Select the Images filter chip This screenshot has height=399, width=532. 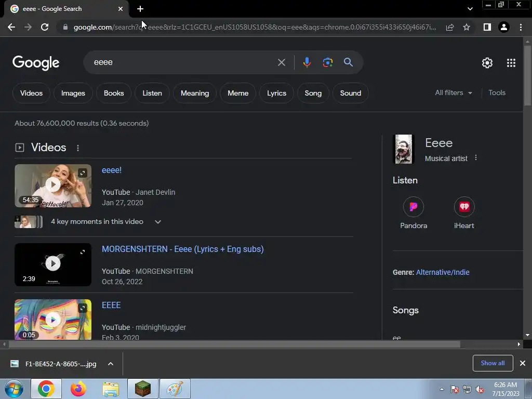coord(73,93)
